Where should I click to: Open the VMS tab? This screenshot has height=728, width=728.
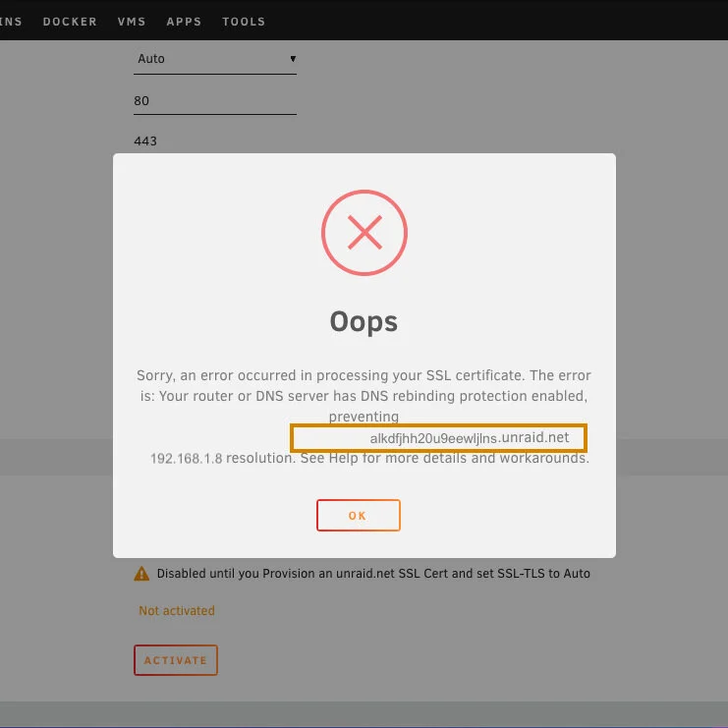[132, 22]
